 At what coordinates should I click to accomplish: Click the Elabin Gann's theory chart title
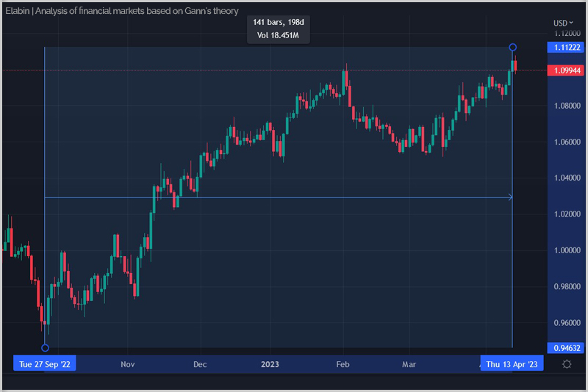coord(122,11)
